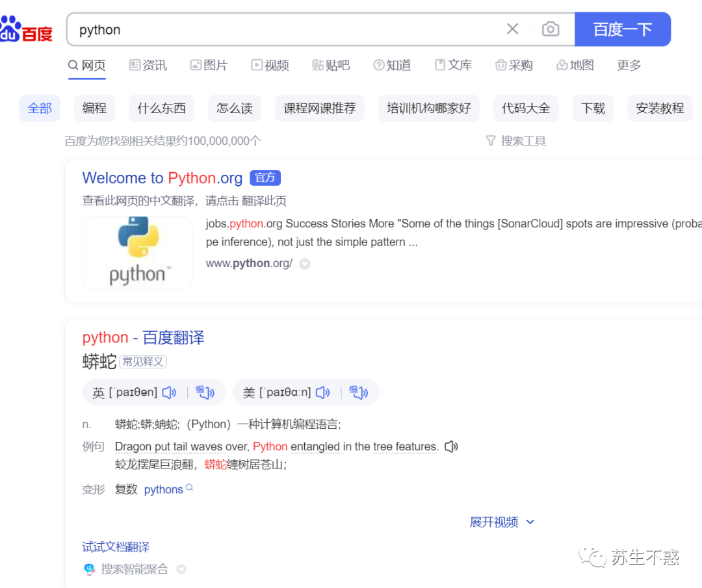Go to the 文库 tab
The image size is (702, 588).
pyautogui.click(x=454, y=66)
